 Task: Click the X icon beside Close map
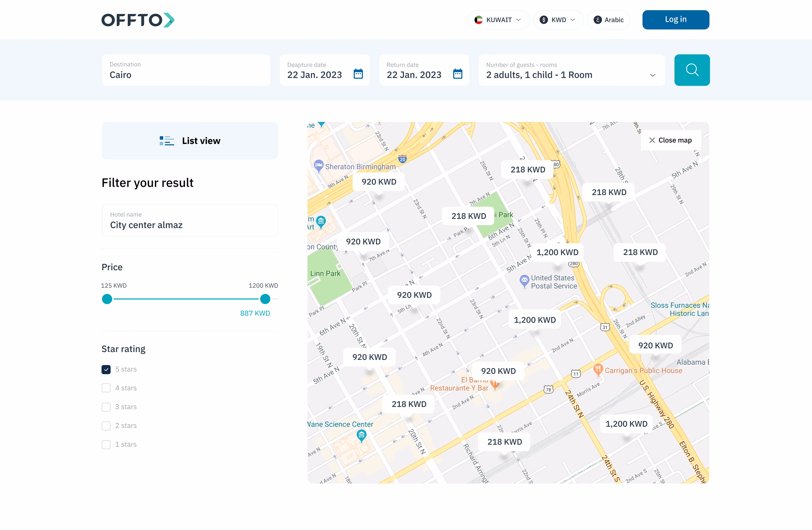(x=652, y=140)
